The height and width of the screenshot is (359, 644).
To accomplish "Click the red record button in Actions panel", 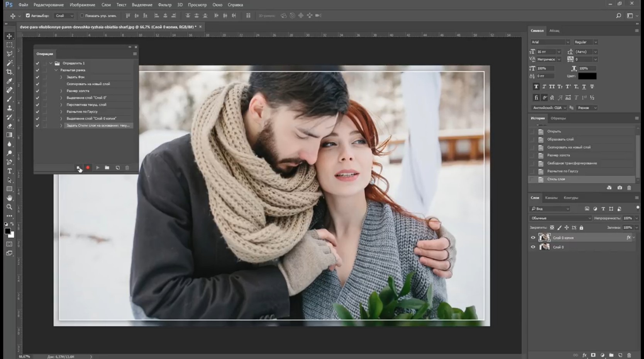I will tap(88, 168).
